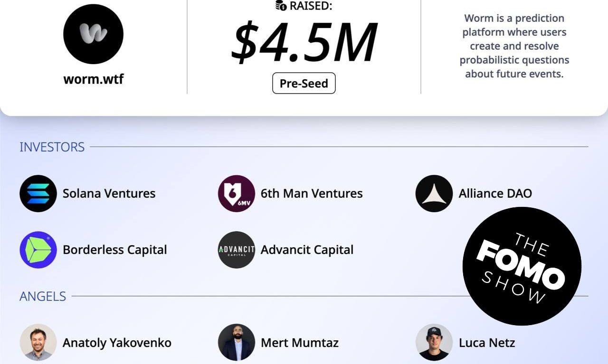
Task: Click the worm.wtf site name
Action: (93, 79)
